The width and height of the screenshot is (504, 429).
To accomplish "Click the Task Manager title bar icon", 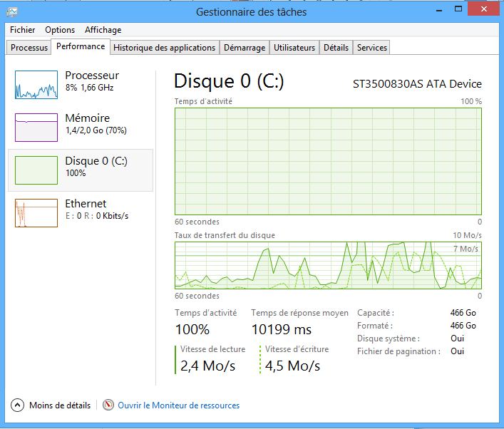I will pos(12,12).
